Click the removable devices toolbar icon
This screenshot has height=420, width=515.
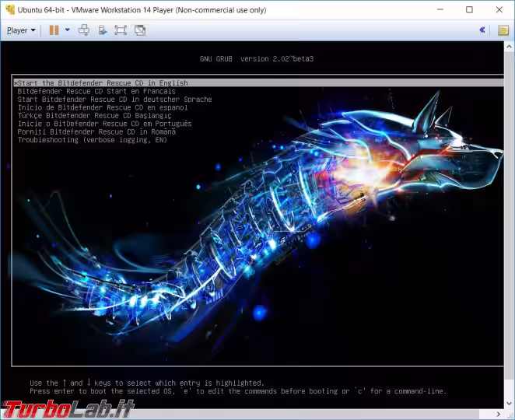coord(103,30)
